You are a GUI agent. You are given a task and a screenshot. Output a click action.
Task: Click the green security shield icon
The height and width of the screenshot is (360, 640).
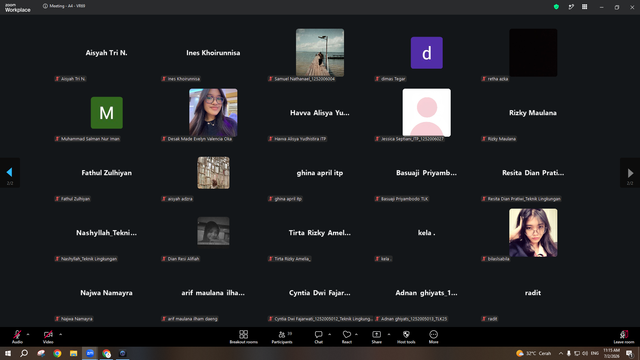tap(556, 7)
